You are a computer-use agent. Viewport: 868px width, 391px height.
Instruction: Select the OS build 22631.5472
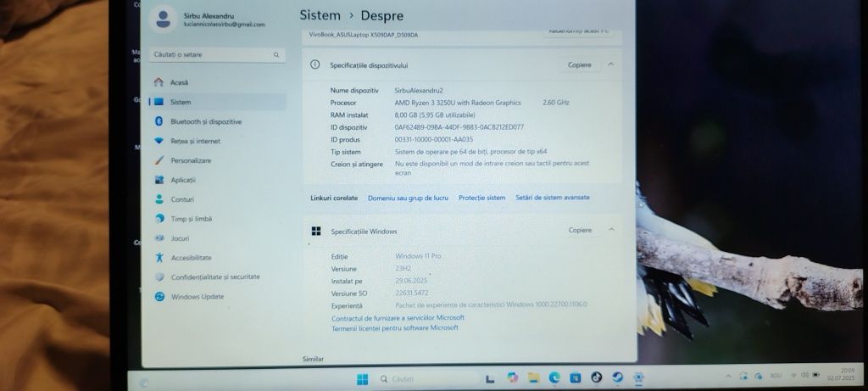412,293
